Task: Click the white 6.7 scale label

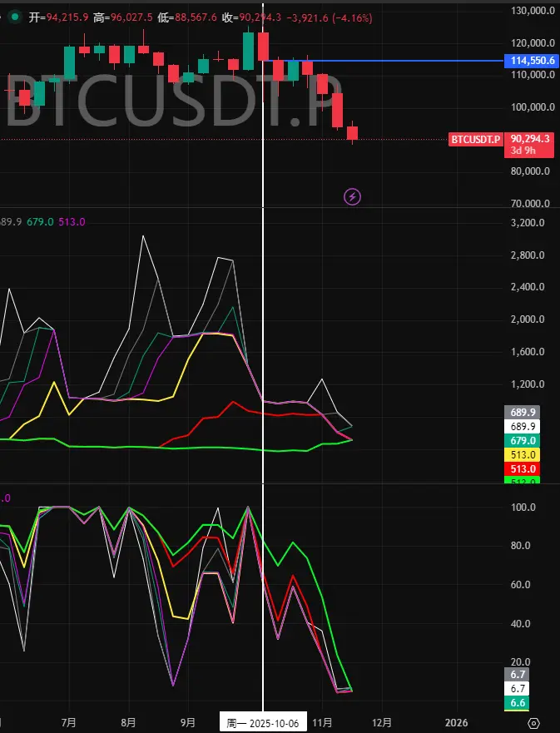Action: 518,689
